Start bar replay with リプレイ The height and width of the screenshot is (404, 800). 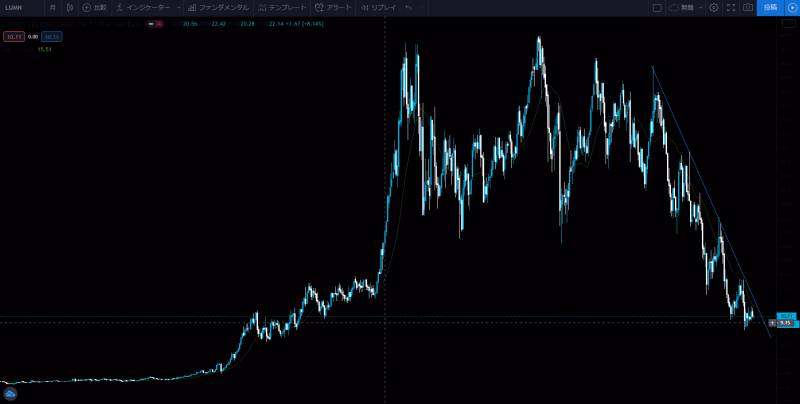(x=378, y=7)
